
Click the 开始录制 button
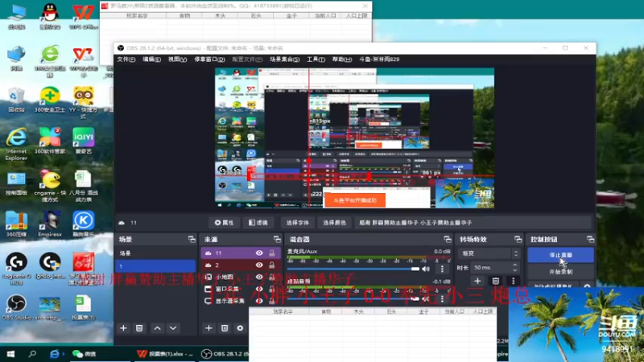tap(560, 272)
